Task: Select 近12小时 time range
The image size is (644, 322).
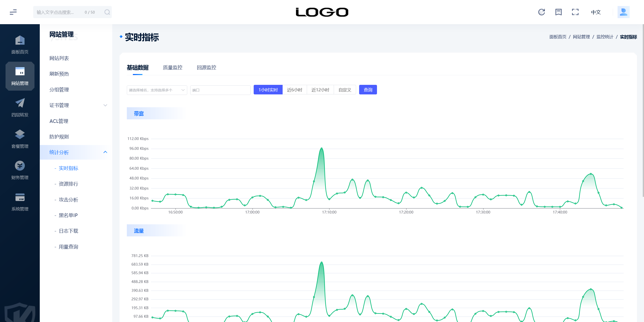Action: pyautogui.click(x=320, y=90)
